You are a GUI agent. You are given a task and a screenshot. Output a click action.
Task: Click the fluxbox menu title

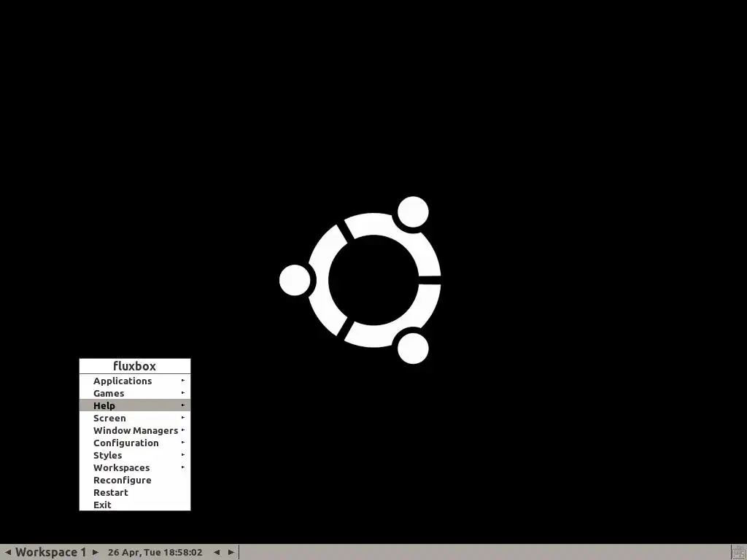click(135, 366)
